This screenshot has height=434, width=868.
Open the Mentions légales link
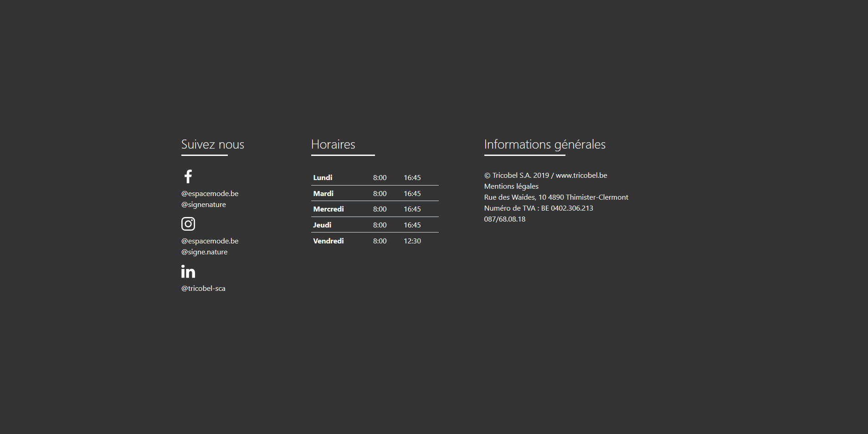tap(511, 186)
